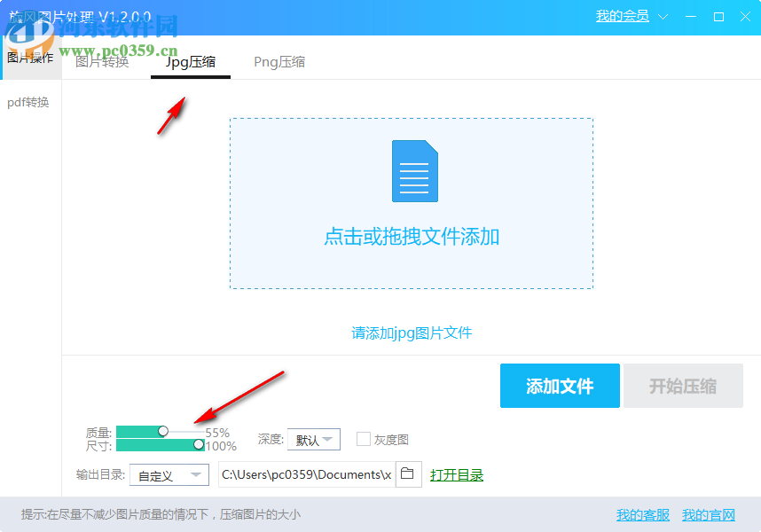This screenshot has width=761, height=532.
Task: Adjust the 尺寸 size slider handle
Action: pos(197,444)
